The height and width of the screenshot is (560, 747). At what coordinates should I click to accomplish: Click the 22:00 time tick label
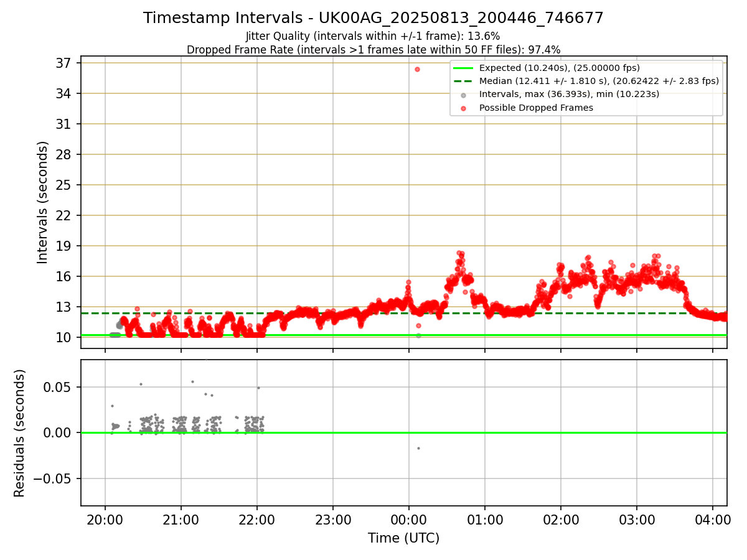(x=256, y=520)
